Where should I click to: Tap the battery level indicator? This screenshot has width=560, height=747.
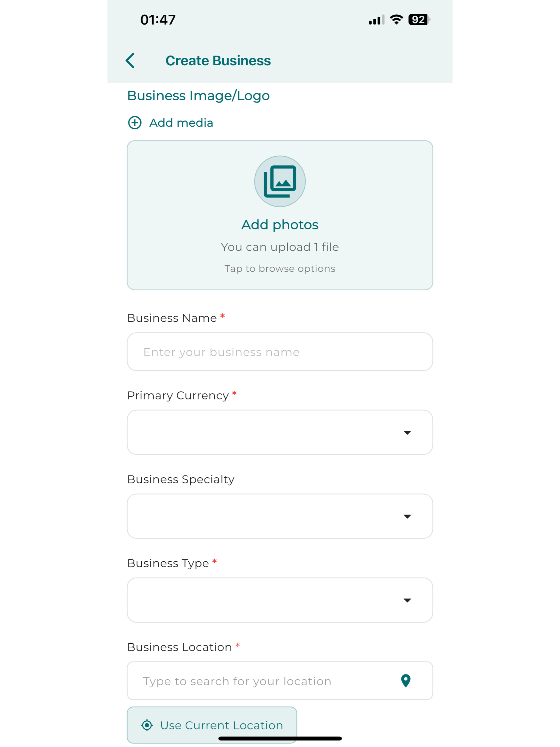(419, 20)
